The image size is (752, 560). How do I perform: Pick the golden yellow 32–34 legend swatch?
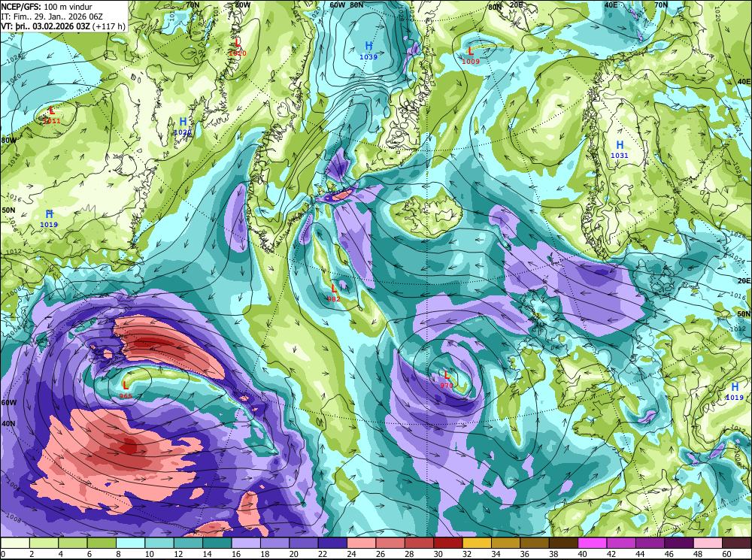tap(477, 543)
